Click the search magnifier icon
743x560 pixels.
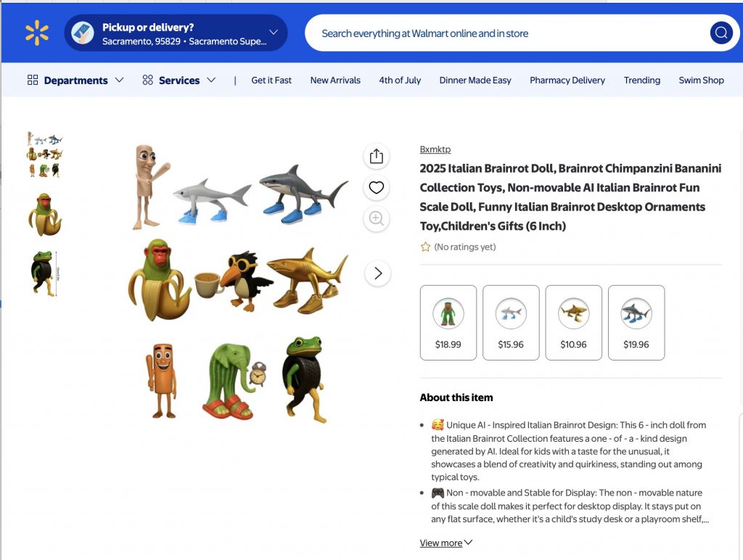(x=721, y=33)
